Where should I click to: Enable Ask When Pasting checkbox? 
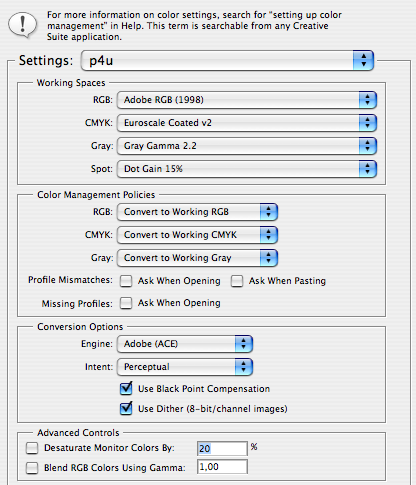point(237,281)
